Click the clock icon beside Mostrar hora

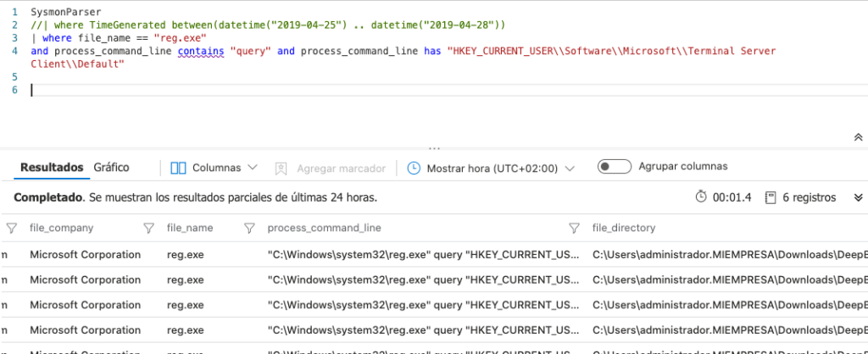coord(414,168)
